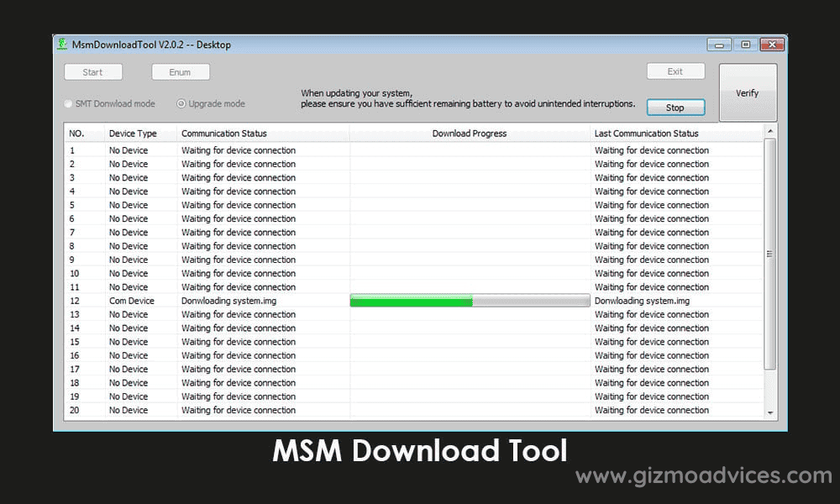Click 'No Device' in row 6
840x504 pixels.
[x=129, y=218]
